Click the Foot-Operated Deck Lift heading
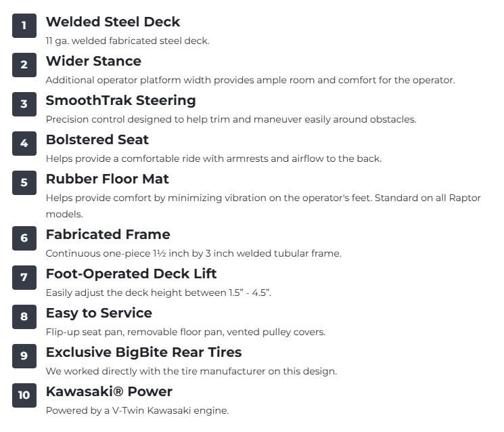The image size is (504, 432). pos(131,274)
